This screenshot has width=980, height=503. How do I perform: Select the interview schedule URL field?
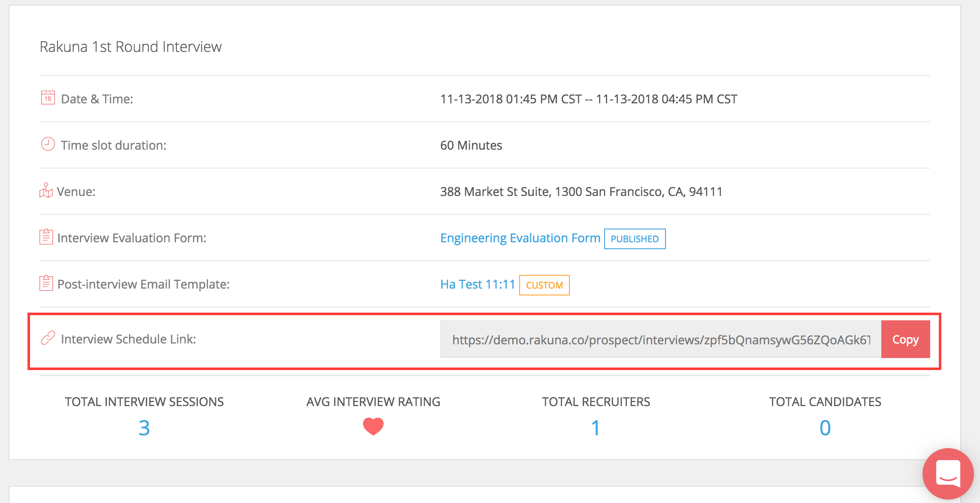tap(660, 340)
